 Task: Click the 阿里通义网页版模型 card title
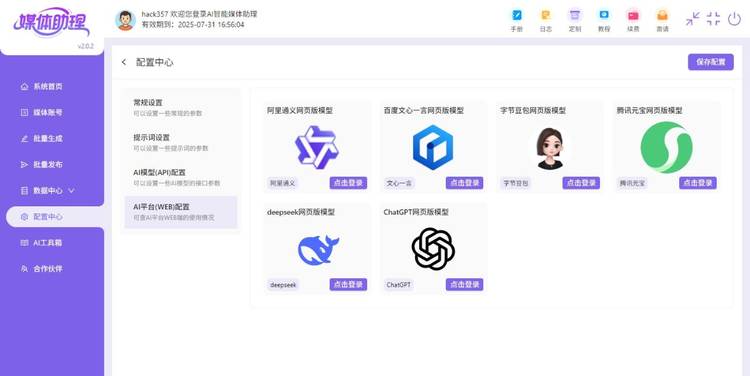coord(300,111)
